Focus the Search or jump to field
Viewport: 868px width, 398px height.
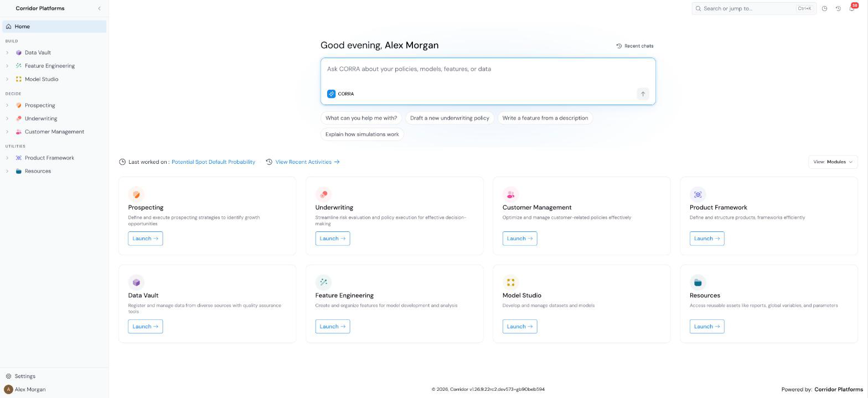point(754,8)
